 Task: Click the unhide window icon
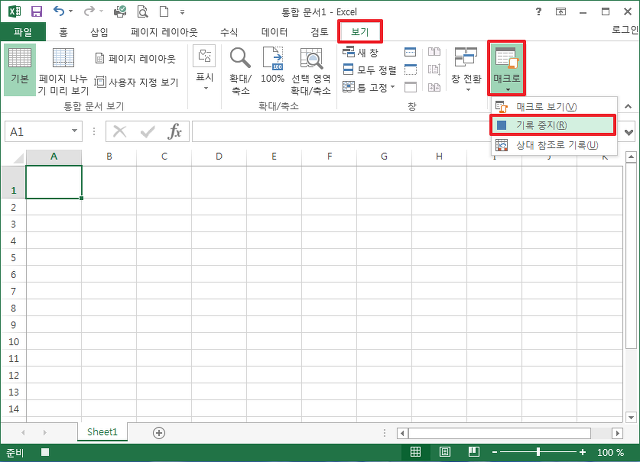[410, 87]
